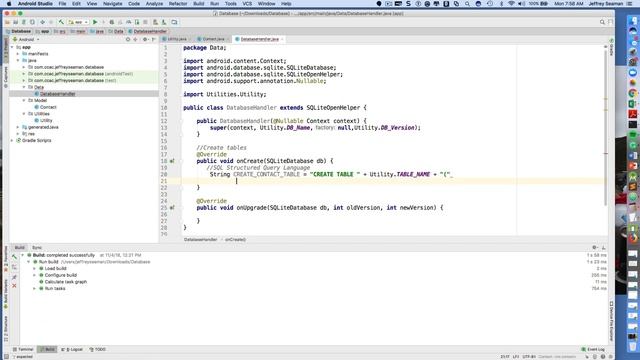Close the DatabaseHandler.java tab
This screenshot has height=360, width=640.
[x=282, y=39]
